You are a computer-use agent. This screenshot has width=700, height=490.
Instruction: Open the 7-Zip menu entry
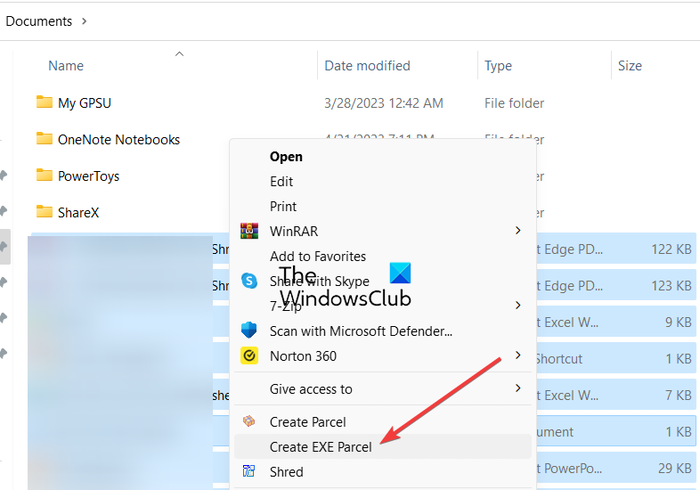pos(286,306)
